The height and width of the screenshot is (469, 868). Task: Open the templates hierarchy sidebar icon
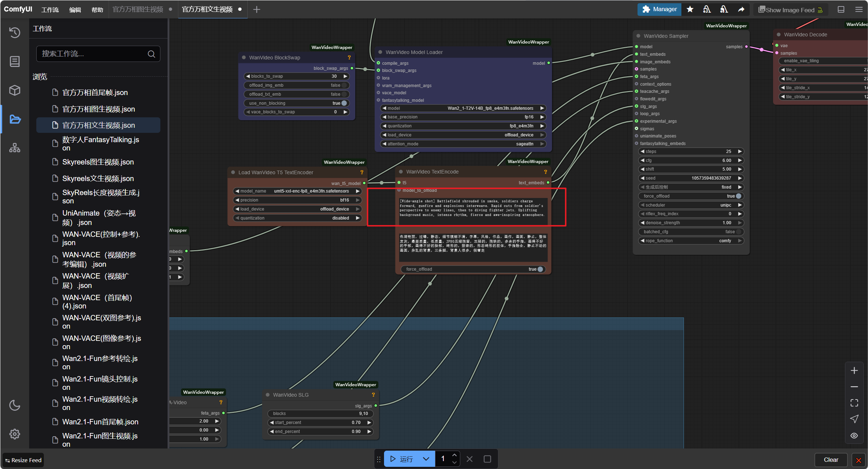14,148
